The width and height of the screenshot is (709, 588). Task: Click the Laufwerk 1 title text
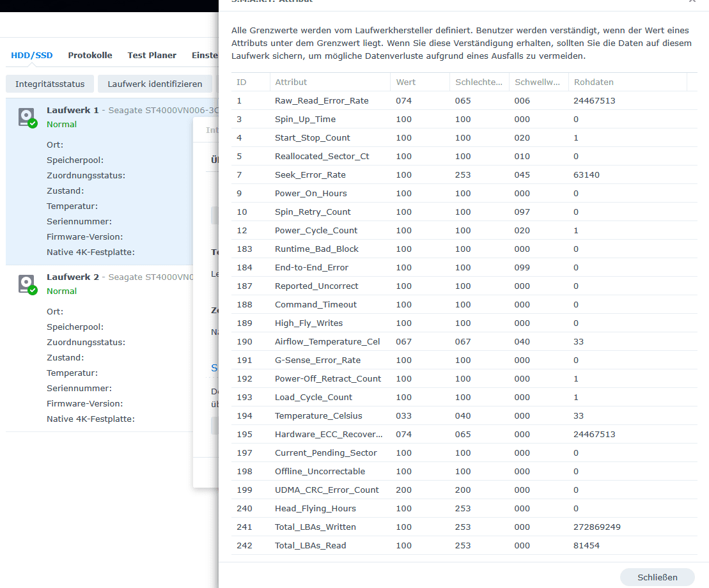tap(72, 111)
